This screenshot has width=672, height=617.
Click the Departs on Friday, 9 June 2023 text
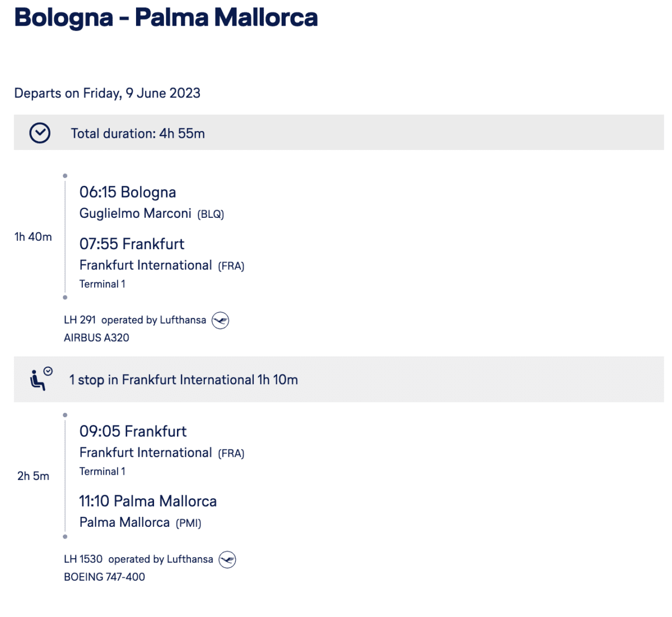point(107,93)
